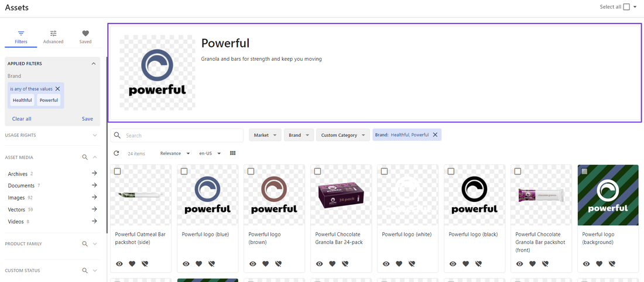Screen dimensions: 644x282
Task: Filter by Archives arrow
Action: point(94,173)
